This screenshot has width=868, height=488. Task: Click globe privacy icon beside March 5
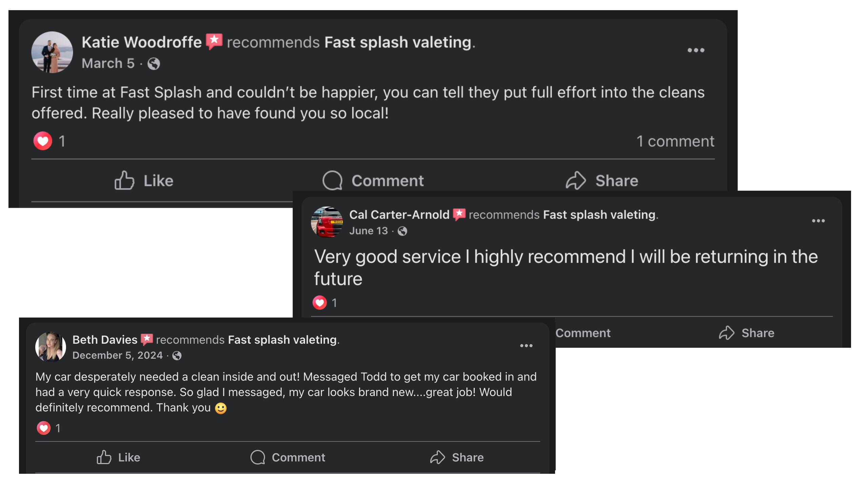[154, 64]
